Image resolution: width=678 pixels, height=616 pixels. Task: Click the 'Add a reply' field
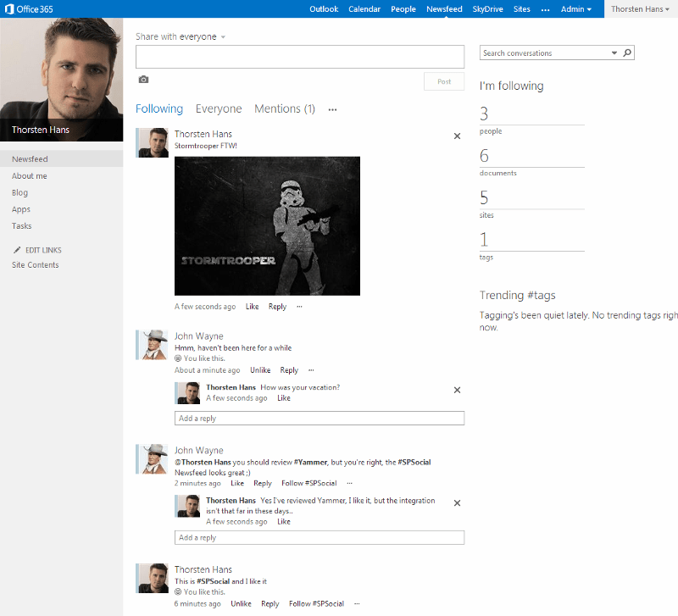pyautogui.click(x=320, y=418)
